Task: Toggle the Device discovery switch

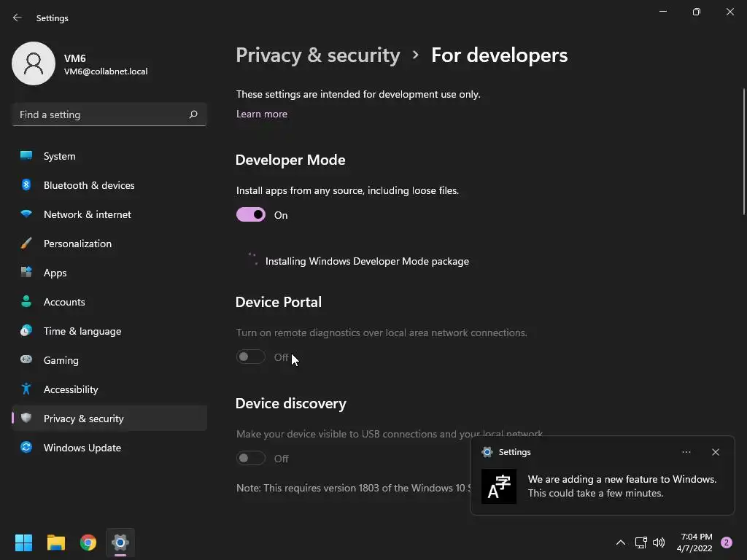Action: tap(251, 458)
